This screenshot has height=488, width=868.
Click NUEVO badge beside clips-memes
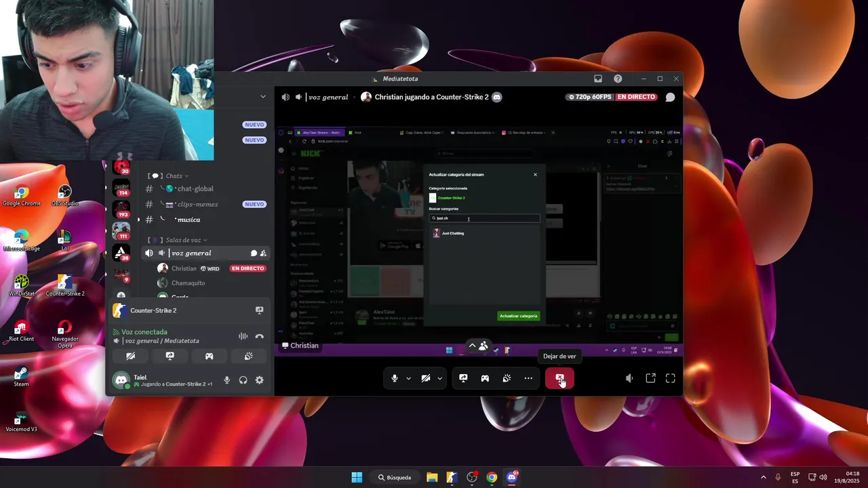coord(254,205)
